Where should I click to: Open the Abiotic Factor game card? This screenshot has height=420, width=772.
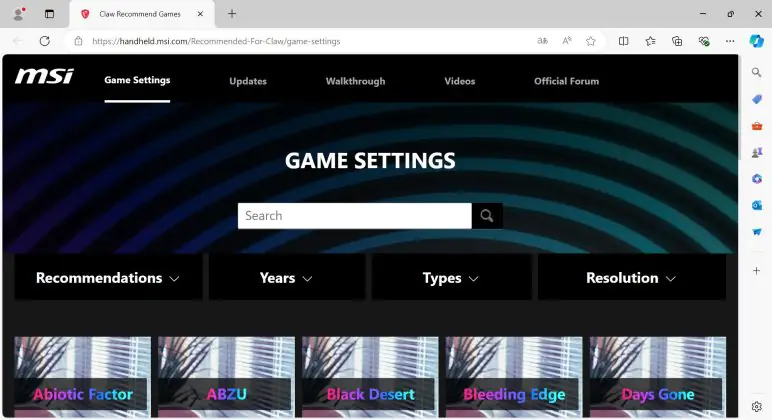(83, 377)
